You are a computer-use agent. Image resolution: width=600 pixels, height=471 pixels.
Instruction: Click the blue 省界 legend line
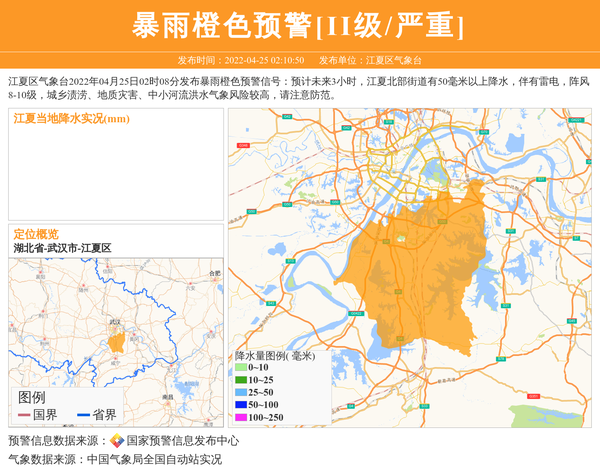[83, 415]
